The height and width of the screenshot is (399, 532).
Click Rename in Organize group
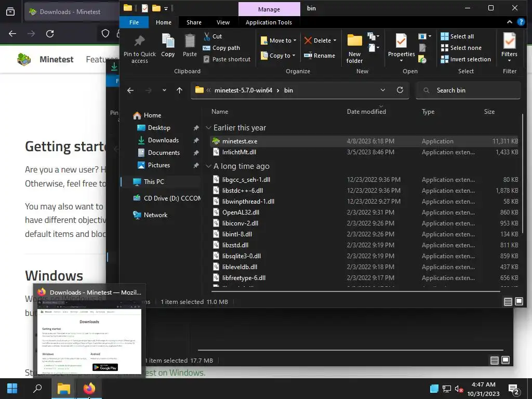pyautogui.click(x=320, y=55)
